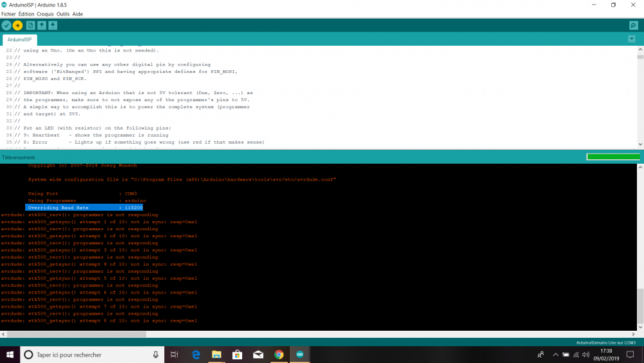
Task: Show hidden system tray icons chevron
Action: click(x=555, y=355)
